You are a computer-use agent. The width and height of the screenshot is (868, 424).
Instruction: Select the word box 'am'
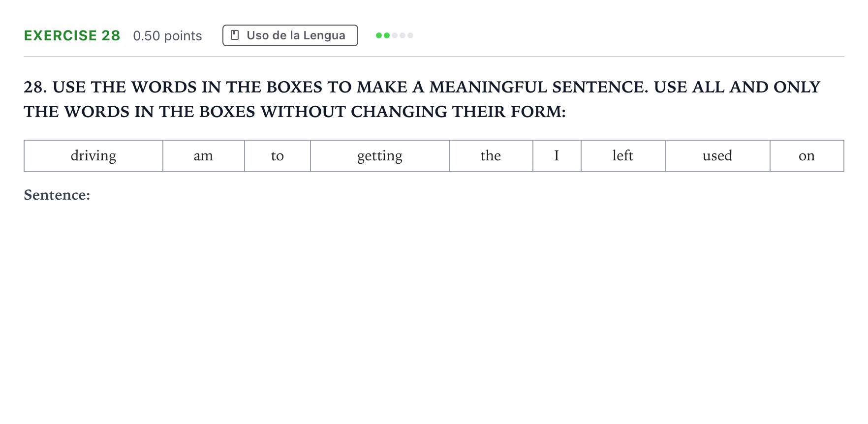[204, 156]
